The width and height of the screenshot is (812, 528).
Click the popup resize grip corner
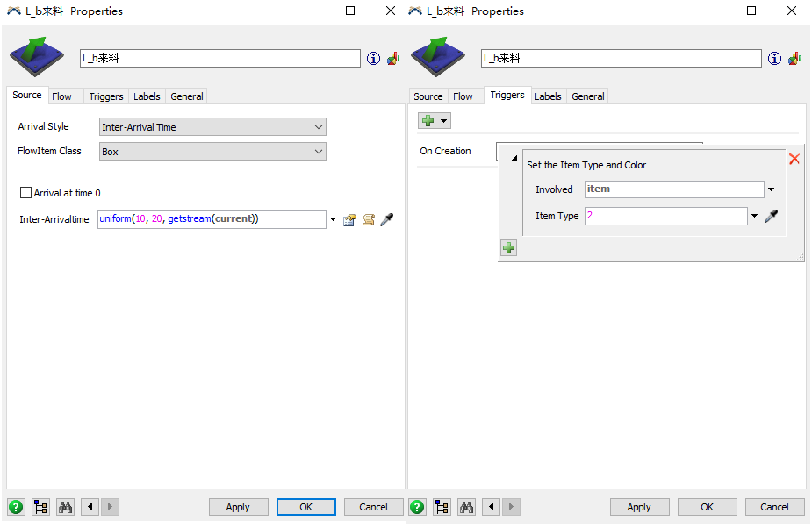pos(800,257)
